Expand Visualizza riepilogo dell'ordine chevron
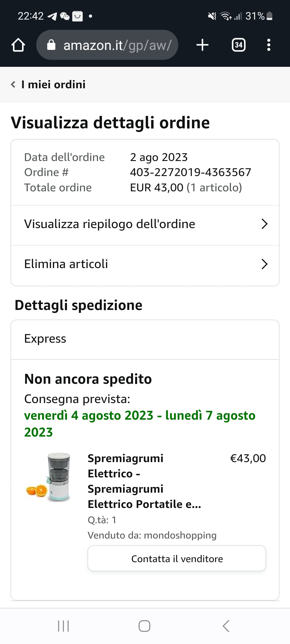The width and height of the screenshot is (290, 644). [264, 224]
